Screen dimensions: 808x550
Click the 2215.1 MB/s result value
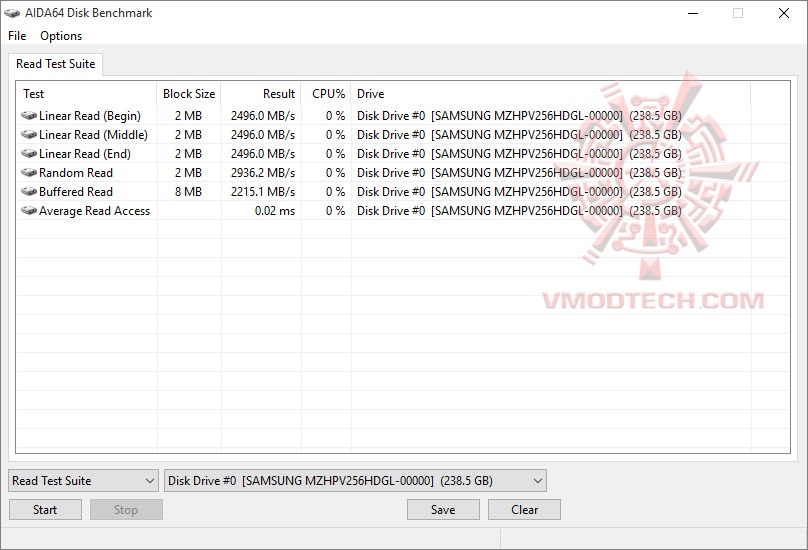(x=263, y=192)
